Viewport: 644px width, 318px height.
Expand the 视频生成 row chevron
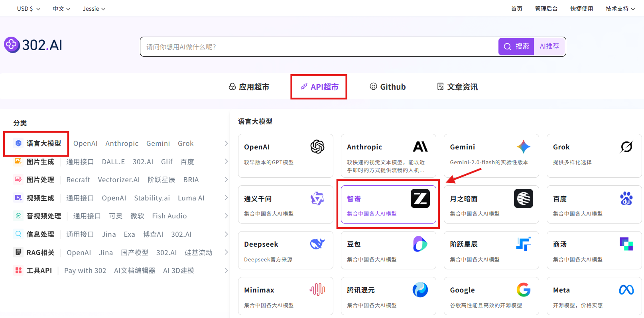tap(226, 198)
